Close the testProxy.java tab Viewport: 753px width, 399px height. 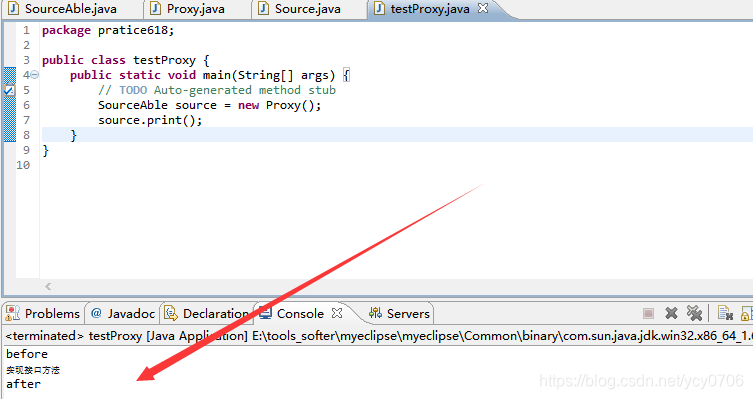point(483,8)
